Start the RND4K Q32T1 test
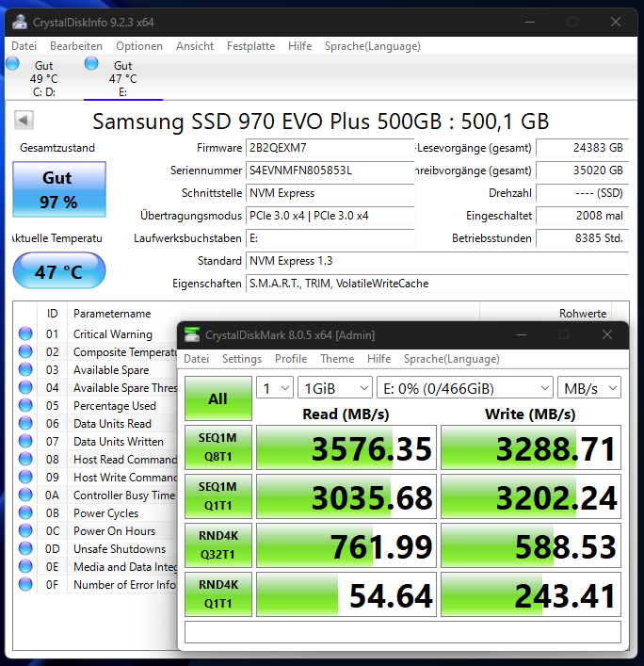644x666 pixels. pyautogui.click(x=218, y=545)
